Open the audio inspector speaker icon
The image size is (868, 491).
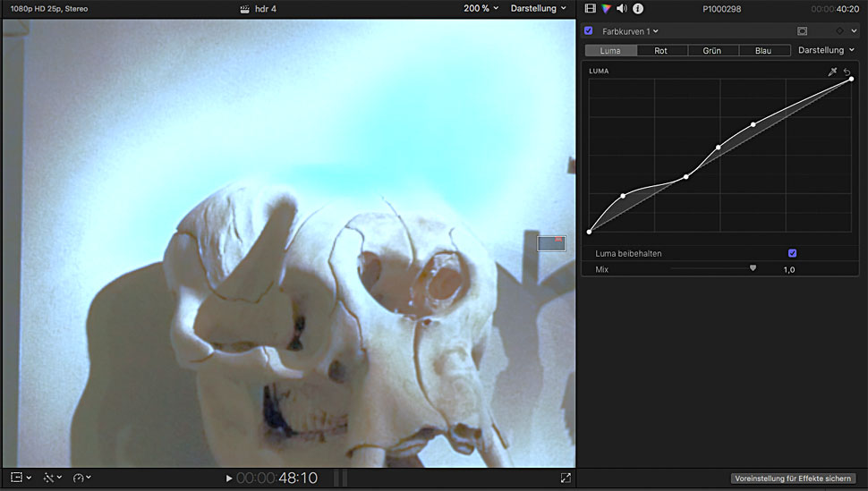pyautogui.click(x=622, y=8)
